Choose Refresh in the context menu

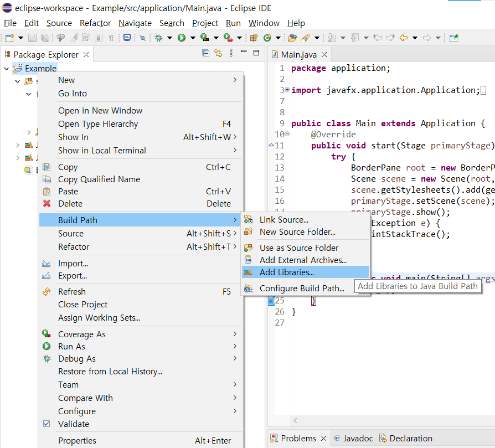click(141, 292)
